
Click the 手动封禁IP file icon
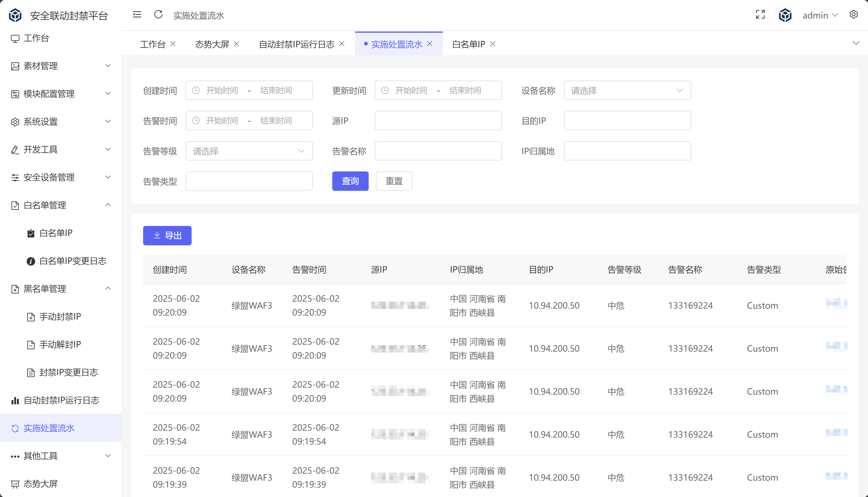pos(31,317)
